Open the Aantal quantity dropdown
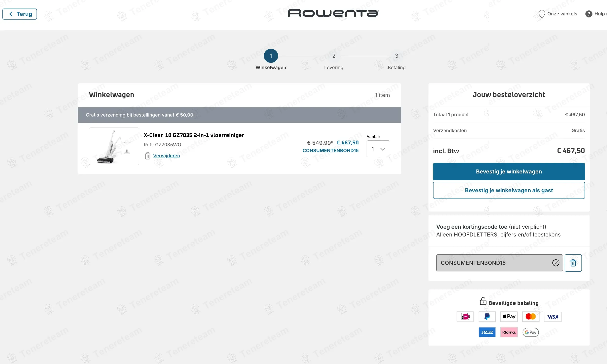This screenshot has height=364, width=607. point(378,149)
